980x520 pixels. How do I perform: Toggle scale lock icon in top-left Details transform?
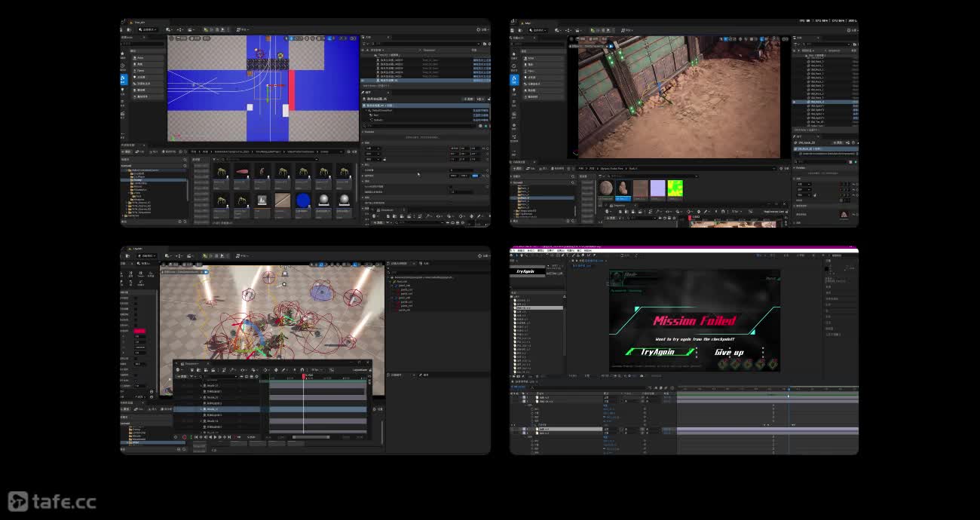tap(385, 159)
